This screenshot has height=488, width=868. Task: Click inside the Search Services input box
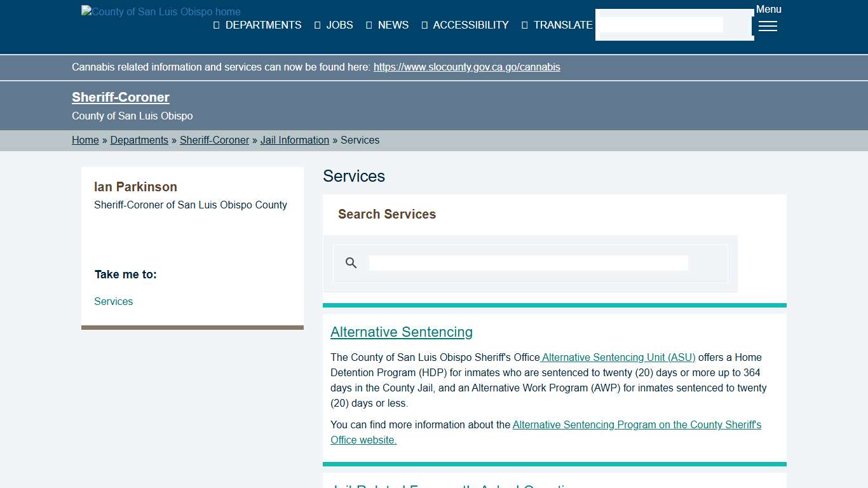tap(528, 262)
